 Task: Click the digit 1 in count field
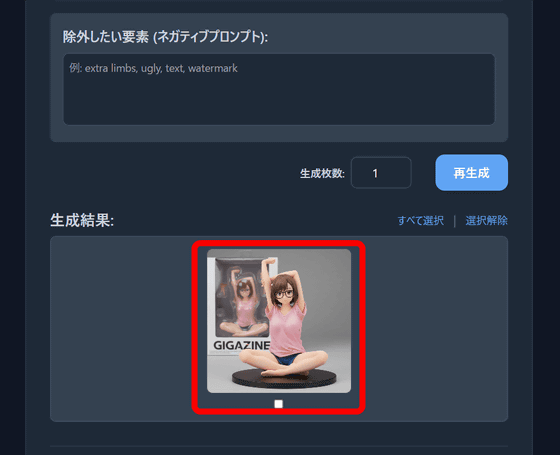pos(375,174)
